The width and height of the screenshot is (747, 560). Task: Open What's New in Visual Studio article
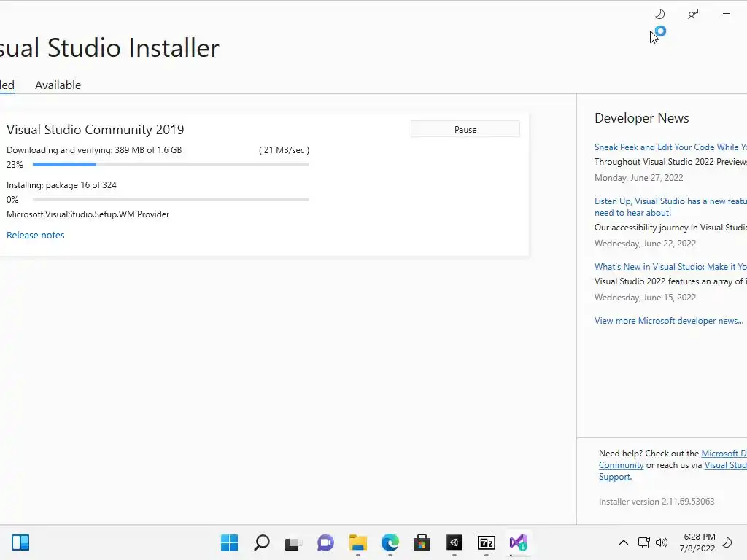click(671, 267)
